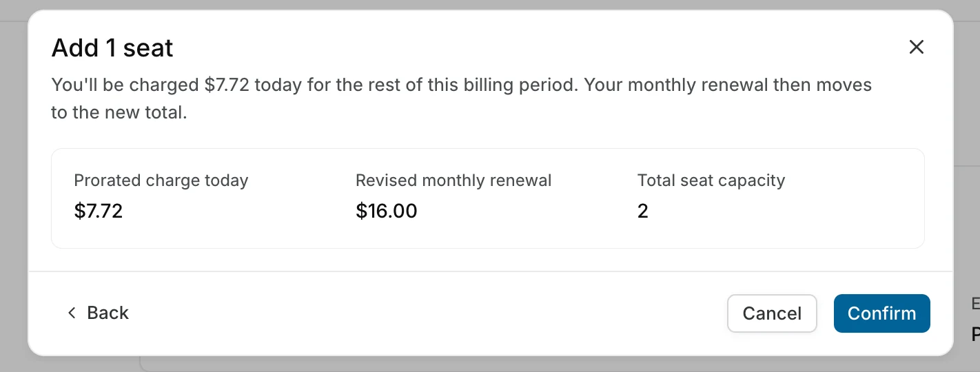
Task: Click the $7.72 amount in the description
Action: (x=227, y=85)
